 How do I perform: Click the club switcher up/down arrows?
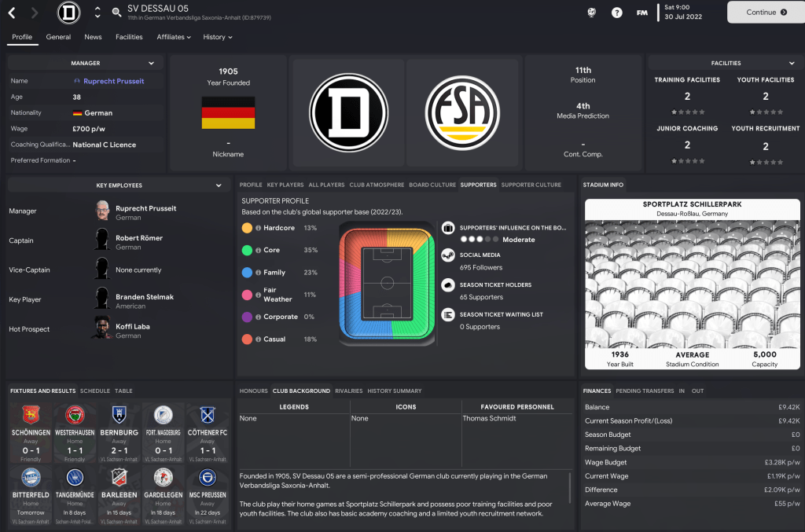[97, 13]
